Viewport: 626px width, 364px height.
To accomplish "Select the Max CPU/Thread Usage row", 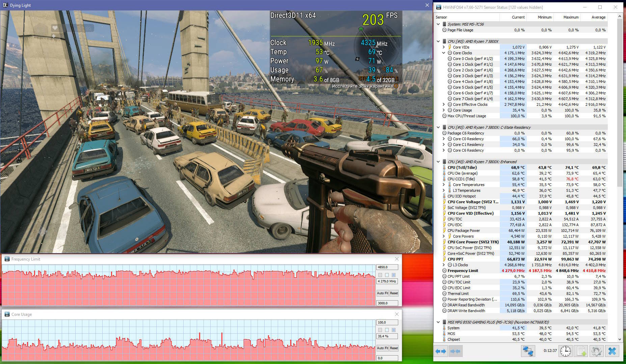I will pos(524,116).
